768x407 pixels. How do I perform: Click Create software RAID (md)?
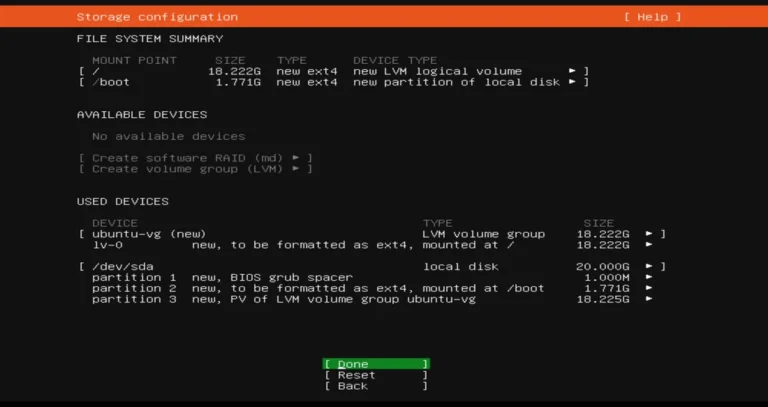[x=195, y=158]
